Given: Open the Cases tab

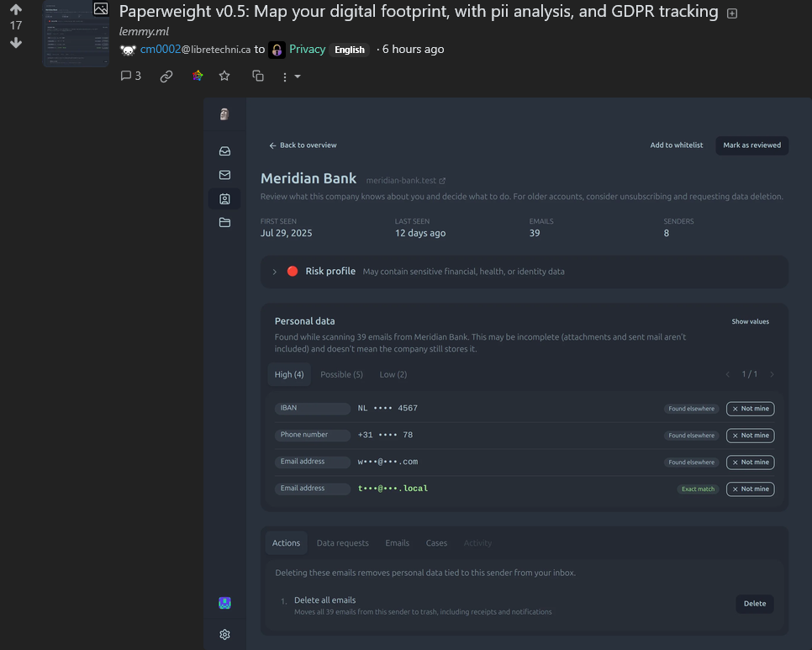Looking at the screenshot, I should [x=436, y=543].
